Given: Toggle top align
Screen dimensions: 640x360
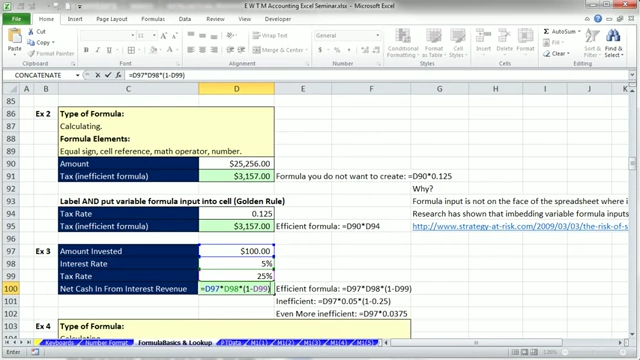Looking at the screenshot, I should 191,36.
